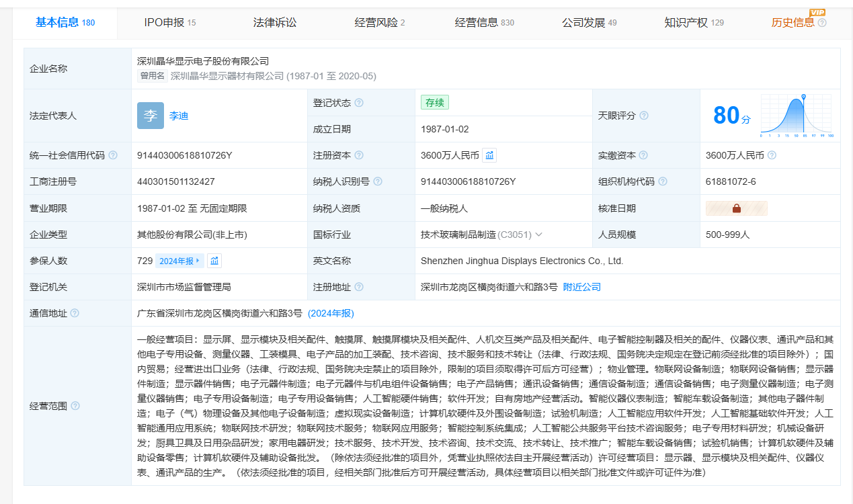This screenshot has width=853, height=504.
Task: Click the help icon beside 组织机构代码
Action: [x=663, y=181]
